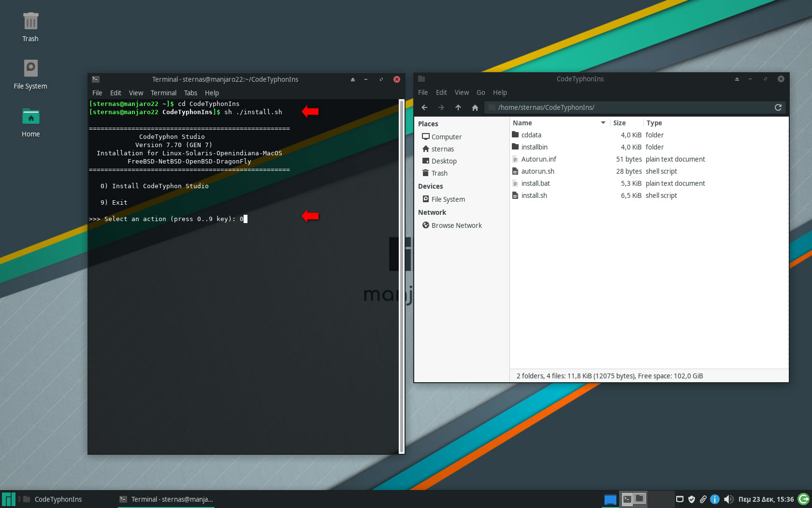Open the terminal Edit menu
Viewport: 812px width, 508px height.
(116, 93)
